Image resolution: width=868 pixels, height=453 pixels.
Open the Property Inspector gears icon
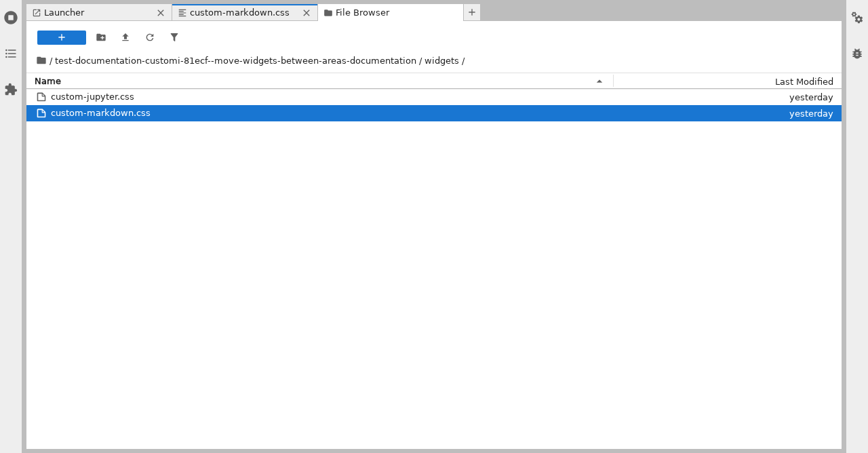[x=857, y=18]
